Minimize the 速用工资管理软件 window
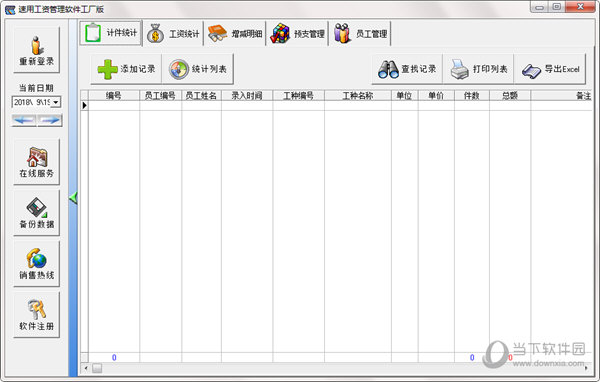The image size is (600, 382). [540, 7]
